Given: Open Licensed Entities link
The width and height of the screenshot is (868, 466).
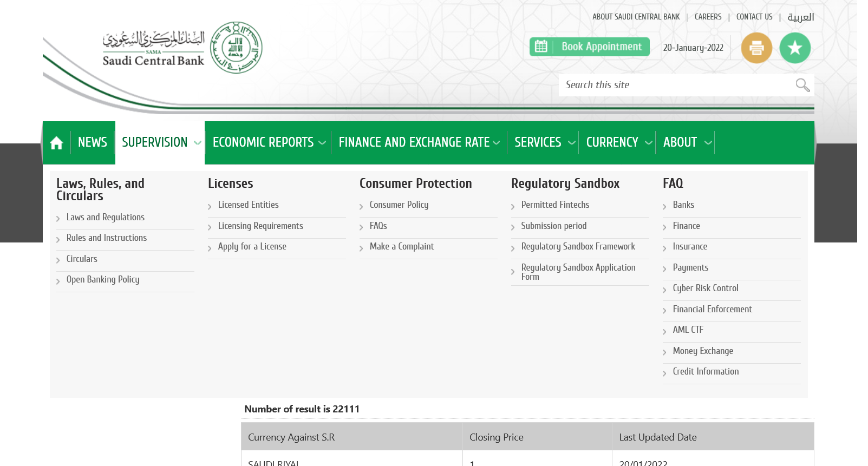Looking at the screenshot, I should point(248,205).
